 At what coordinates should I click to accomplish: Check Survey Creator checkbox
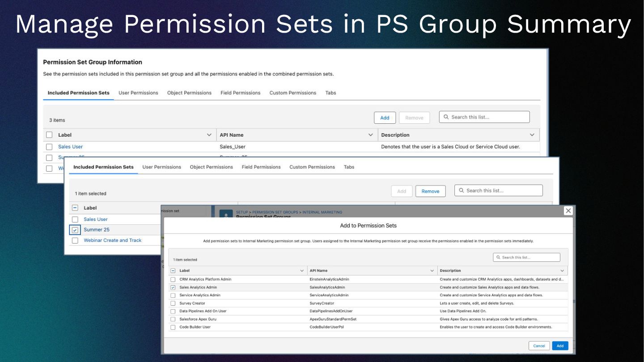click(173, 303)
